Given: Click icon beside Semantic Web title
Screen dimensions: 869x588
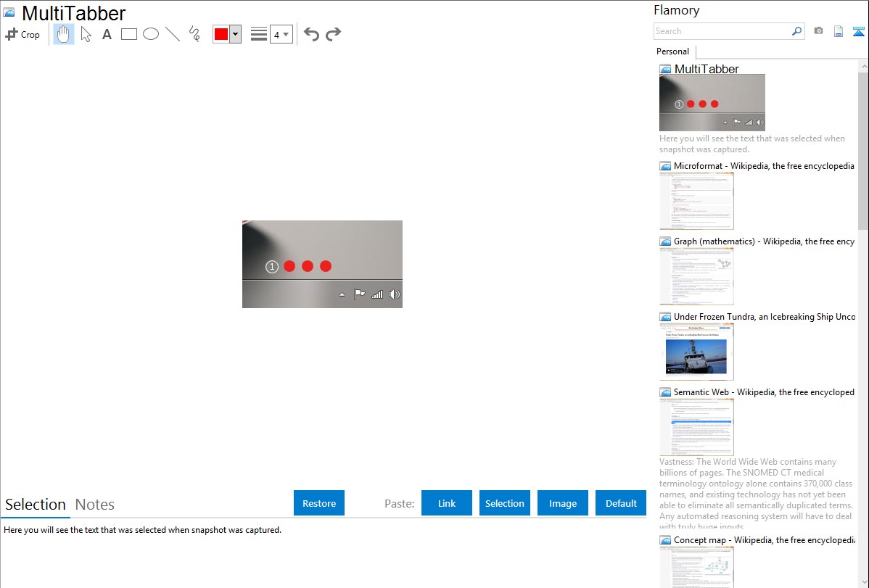Looking at the screenshot, I should pos(666,392).
